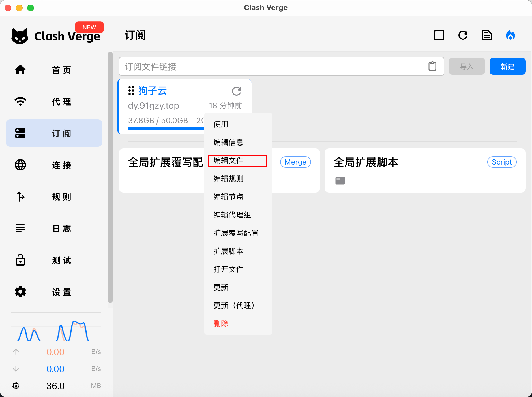The width and height of the screenshot is (532, 397).
Task: Go to 代理 proxies in sidebar
Action: click(x=54, y=101)
